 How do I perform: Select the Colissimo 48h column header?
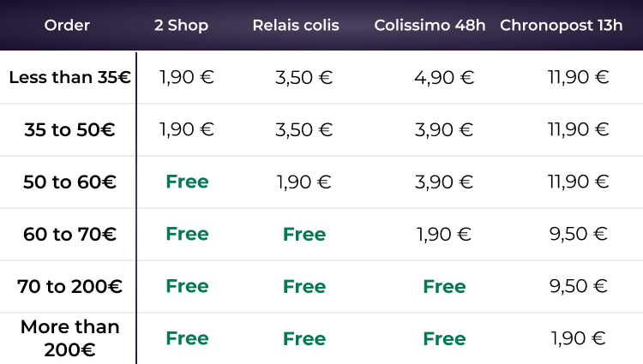coord(431,25)
